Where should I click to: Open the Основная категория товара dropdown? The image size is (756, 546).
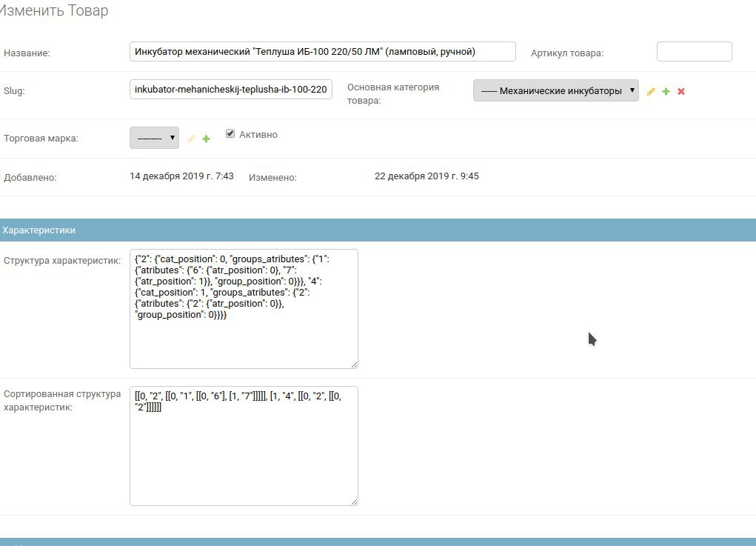(556, 90)
